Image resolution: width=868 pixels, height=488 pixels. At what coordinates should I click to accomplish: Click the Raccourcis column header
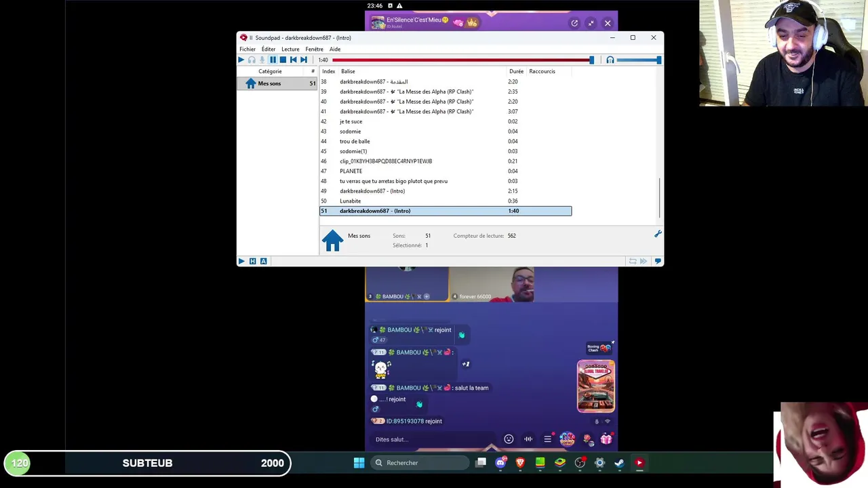(x=542, y=71)
